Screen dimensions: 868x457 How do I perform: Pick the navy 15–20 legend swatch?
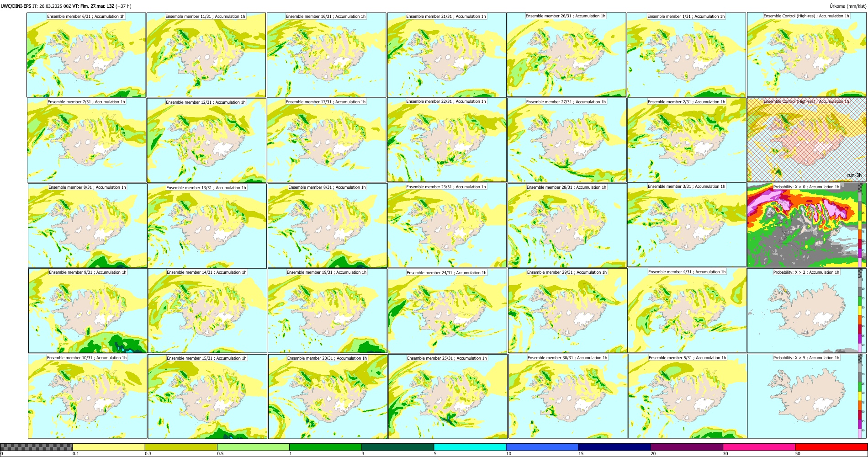point(614,447)
